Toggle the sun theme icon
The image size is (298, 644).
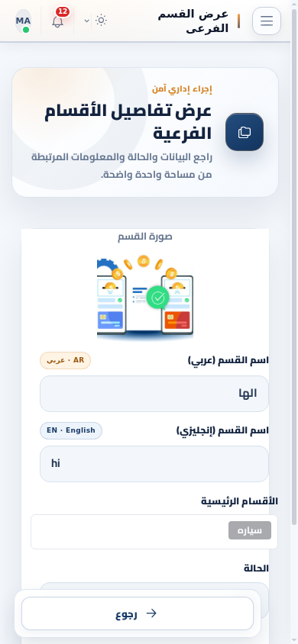tap(101, 20)
